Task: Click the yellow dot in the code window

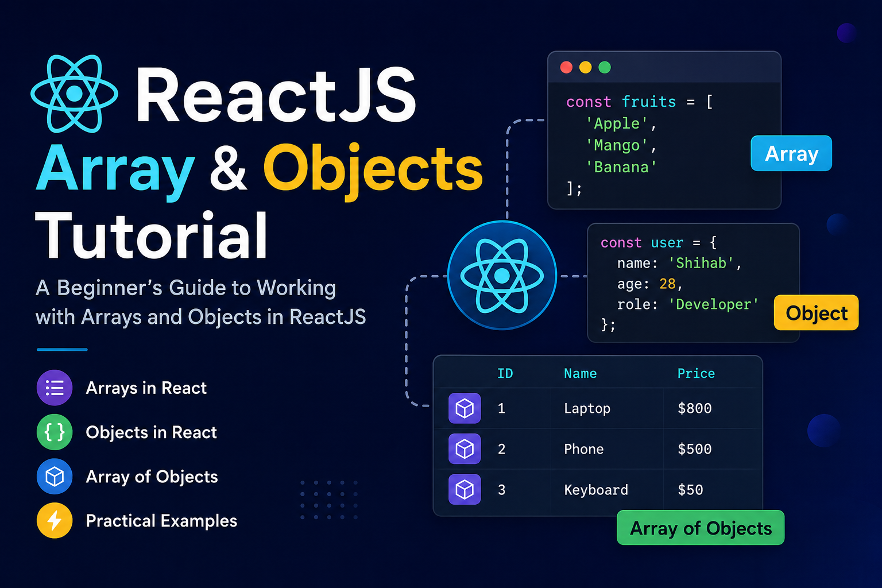Action: pyautogui.click(x=585, y=67)
